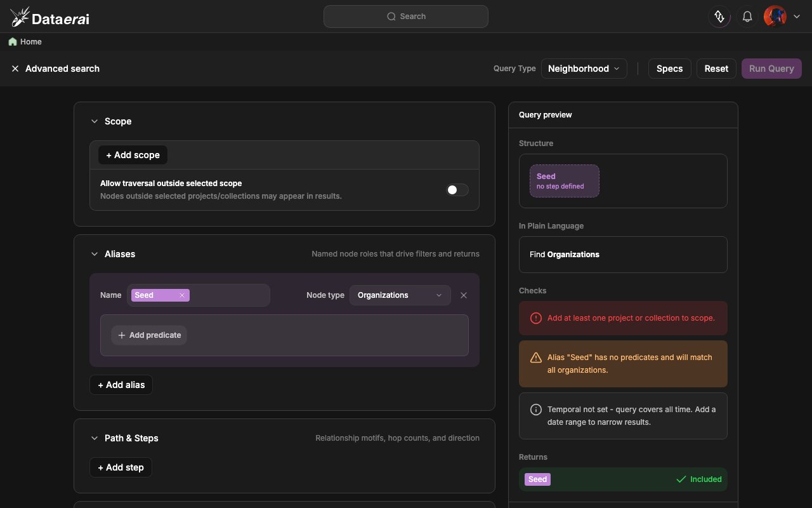This screenshot has width=812, height=508.
Task: Toggle Allow traversal outside selected scope
Action: [x=457, y=190]
